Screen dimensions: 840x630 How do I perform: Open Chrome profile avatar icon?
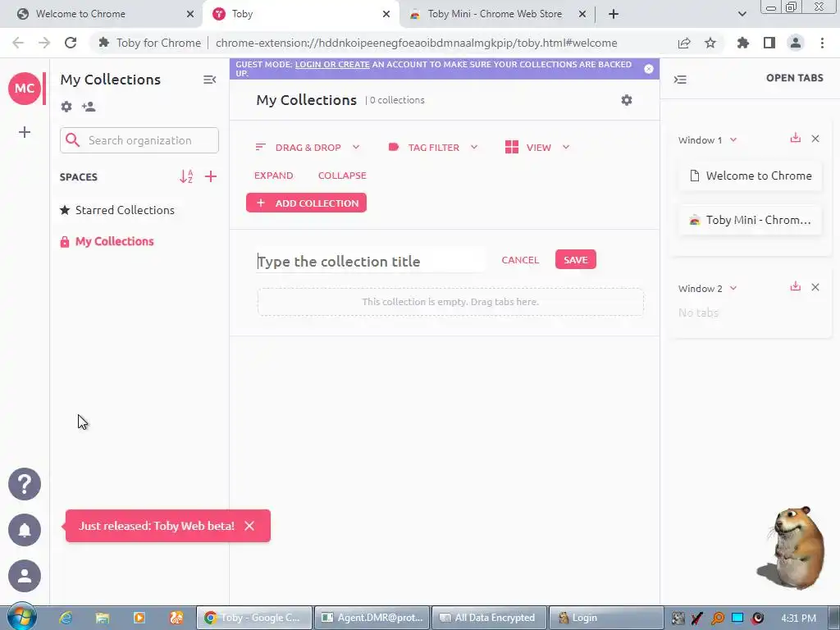pyautogui.click(x=796, y=43)
